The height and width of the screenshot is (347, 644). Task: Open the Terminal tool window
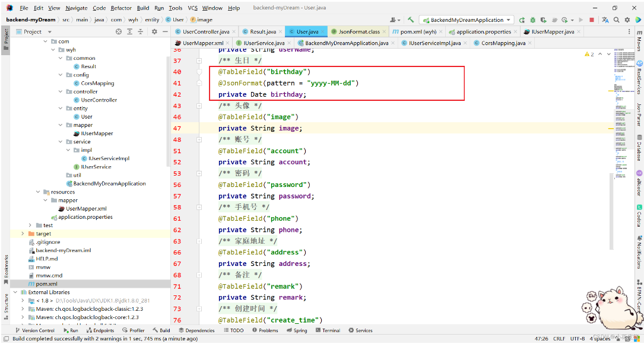[328, 330]
